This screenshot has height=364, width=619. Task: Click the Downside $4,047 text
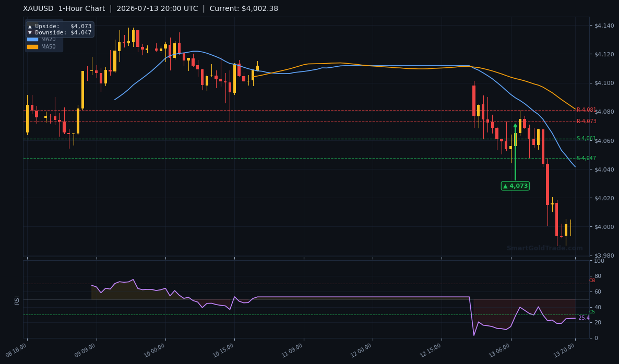[x=59, y=33]
